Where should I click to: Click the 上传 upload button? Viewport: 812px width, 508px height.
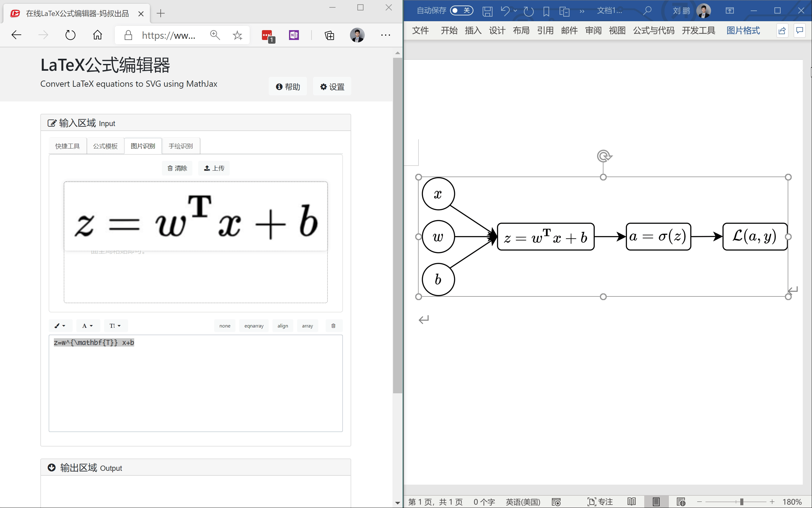click(214, 168)
